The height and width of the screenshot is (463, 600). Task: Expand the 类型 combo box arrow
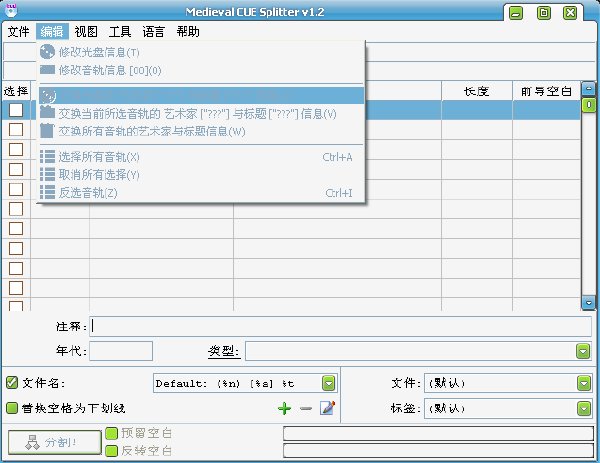(583, 351)
